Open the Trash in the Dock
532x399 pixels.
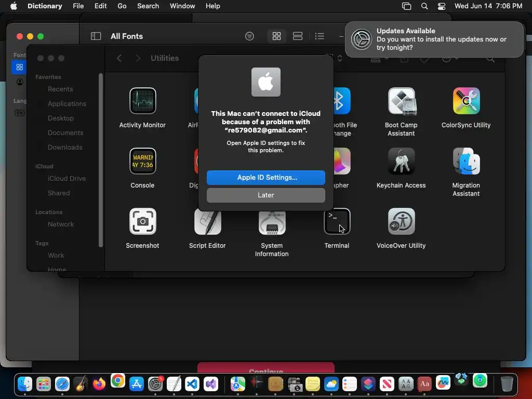[507, 384]
